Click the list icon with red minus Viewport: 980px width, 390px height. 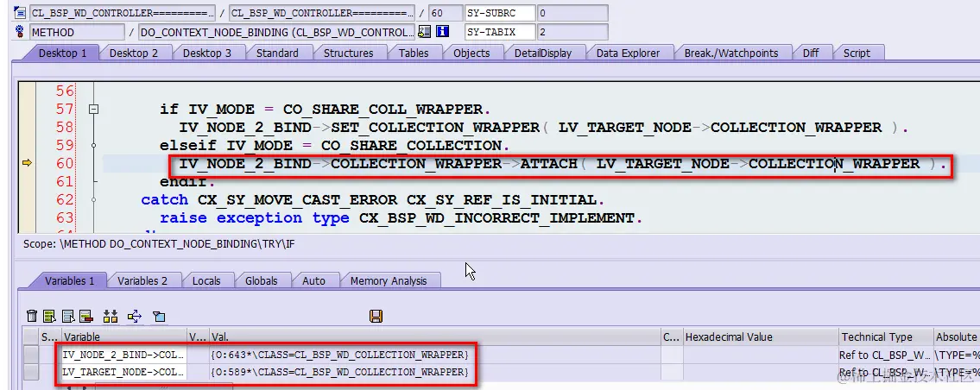pos(86,317)
